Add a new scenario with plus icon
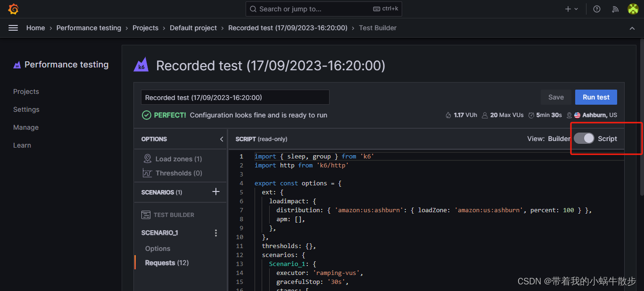This screenshot has width=644, height=291. 216,191
